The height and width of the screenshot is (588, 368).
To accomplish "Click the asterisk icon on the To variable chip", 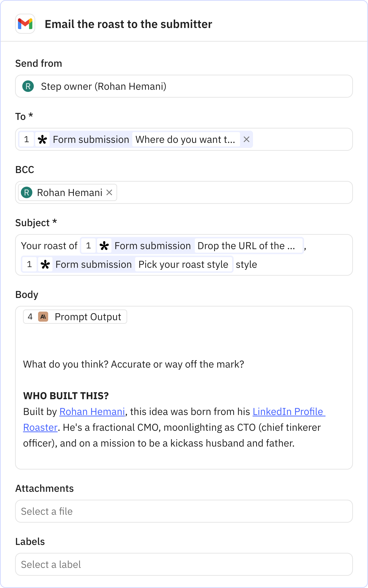I will (x=43, y=139).
